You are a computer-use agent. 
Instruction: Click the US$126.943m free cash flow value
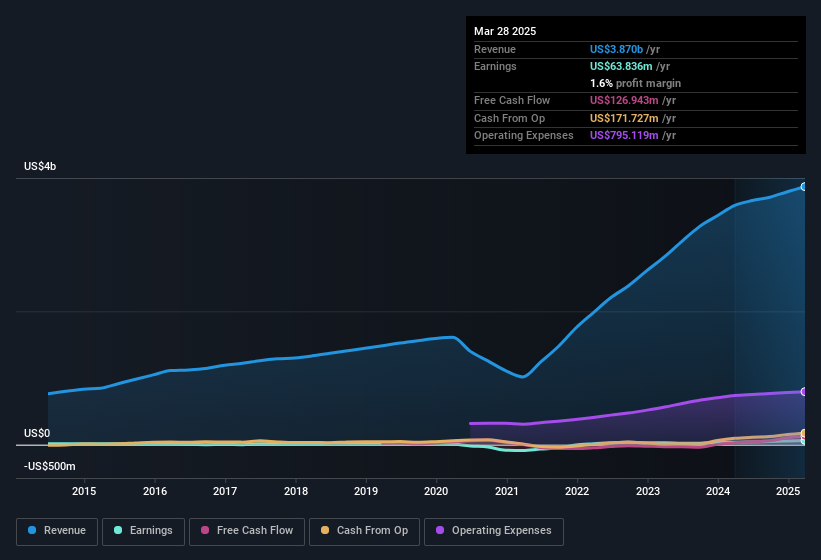click(x=624, y=100)
